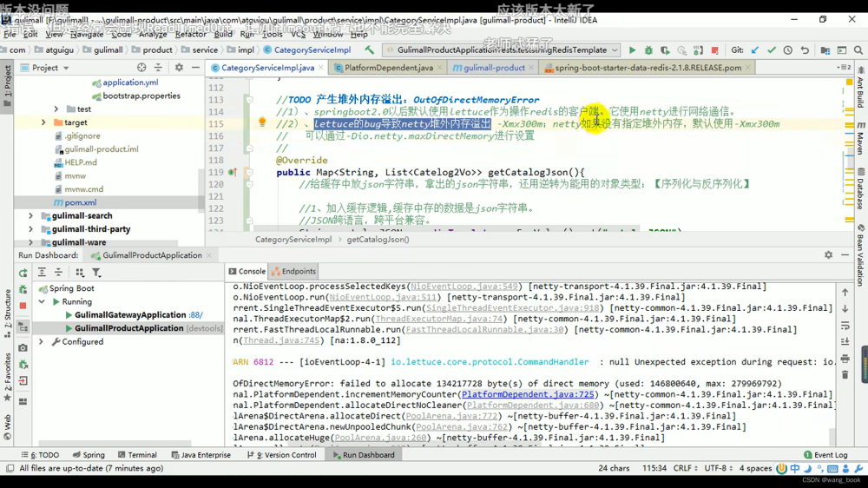Expand the target folder
The width and height of the screenshot is (868, 488).
(x=43, y=122)
